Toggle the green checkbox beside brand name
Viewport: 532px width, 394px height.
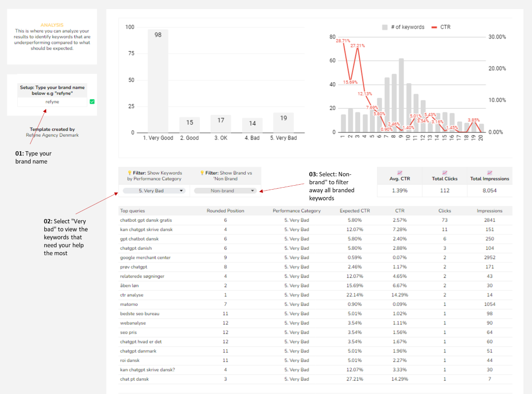click(x=92, y=101)
